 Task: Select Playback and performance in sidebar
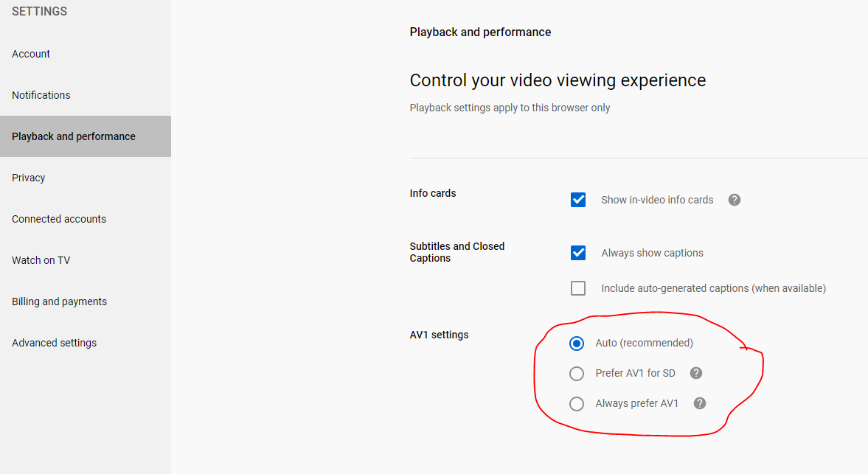[74, 136]
